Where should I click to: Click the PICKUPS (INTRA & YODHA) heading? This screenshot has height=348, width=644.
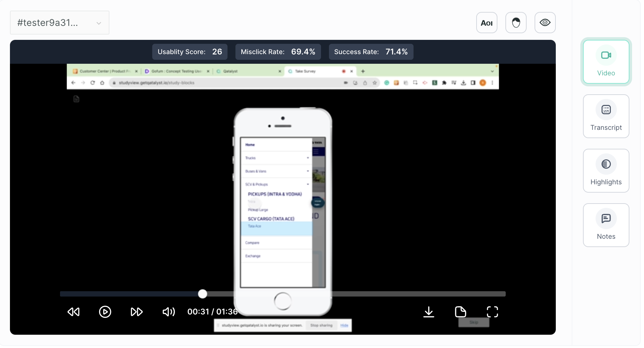[275, 194]
